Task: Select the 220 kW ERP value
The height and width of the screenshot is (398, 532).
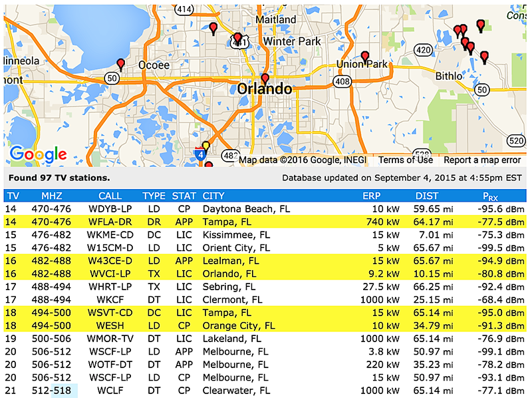Action: pyautogui.click(x=383, y=364)
